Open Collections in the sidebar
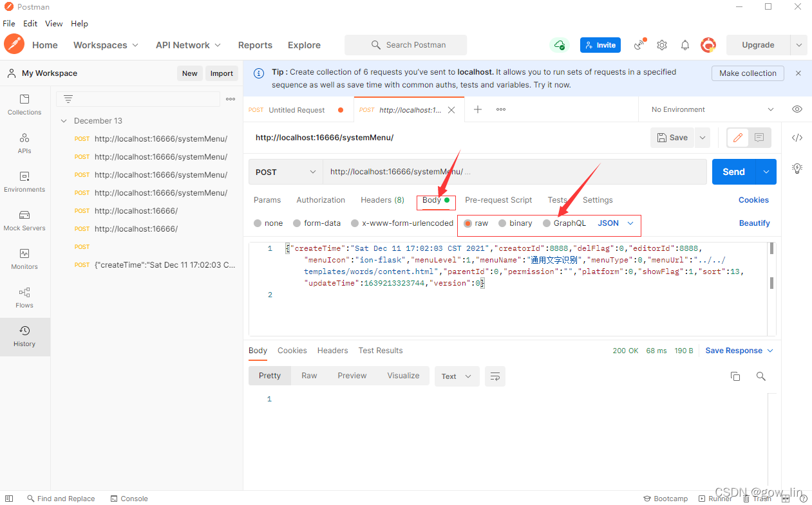 24,105
